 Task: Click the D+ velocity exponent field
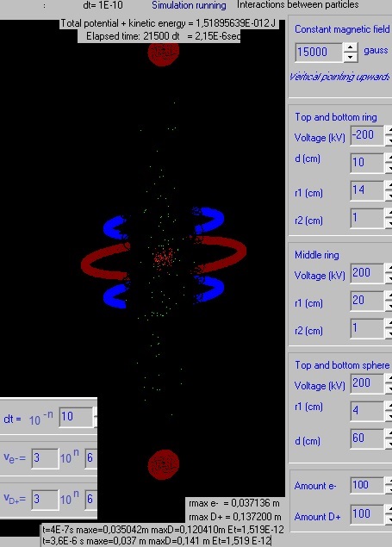coord(91,500)
